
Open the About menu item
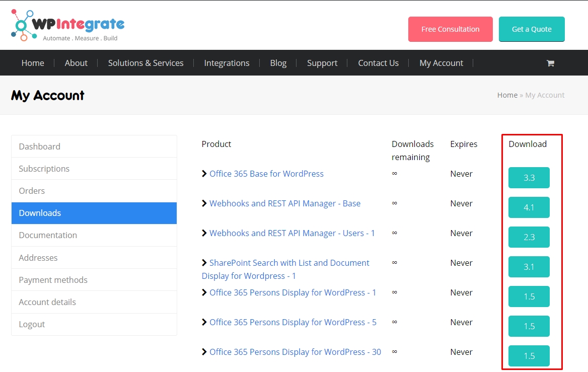coord(76,63)
